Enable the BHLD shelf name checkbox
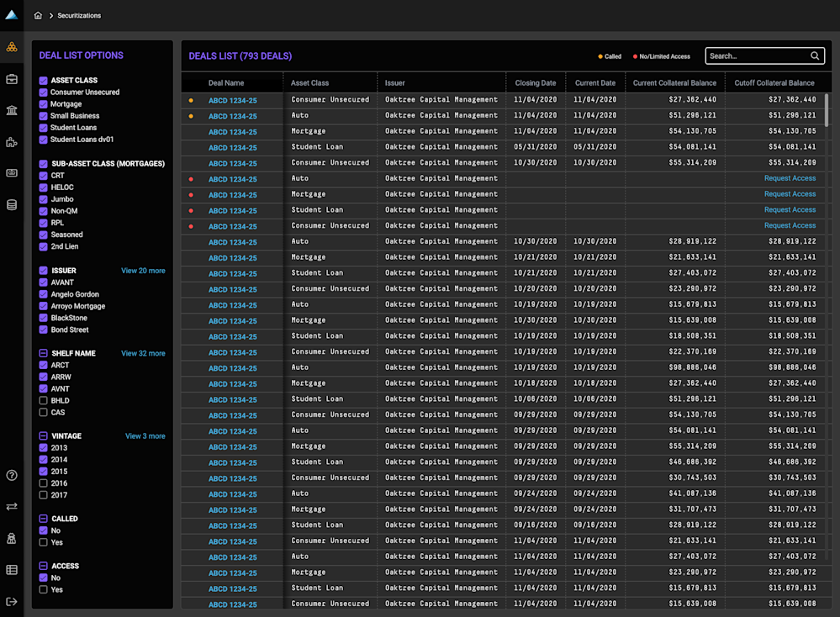The image size is (840, 617). (44, 401)
